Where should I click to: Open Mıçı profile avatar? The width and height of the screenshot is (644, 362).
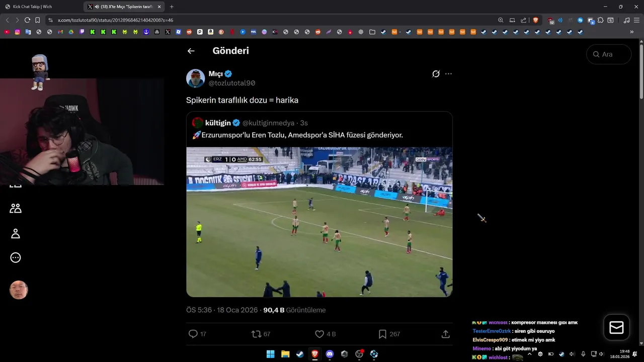(195, 78)
